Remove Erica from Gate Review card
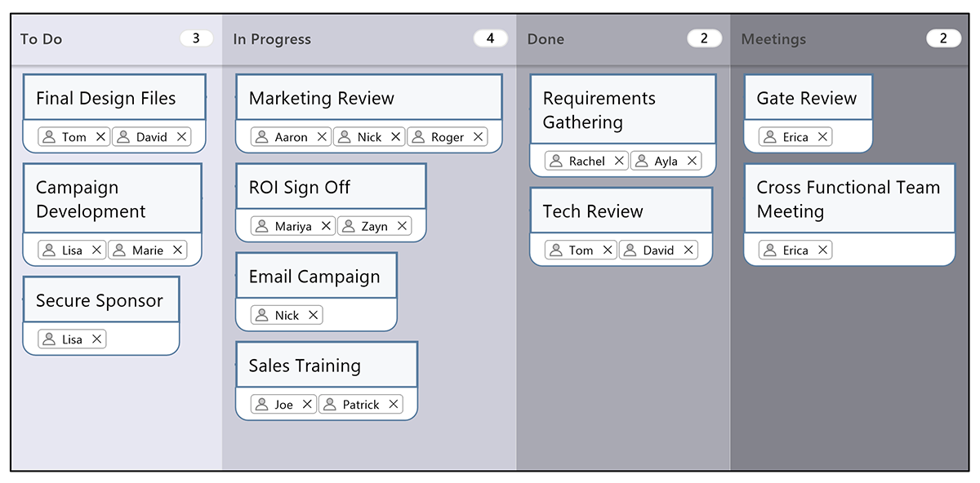The width and height of the screenshot is (980, 483). click(x=822, y=137)
